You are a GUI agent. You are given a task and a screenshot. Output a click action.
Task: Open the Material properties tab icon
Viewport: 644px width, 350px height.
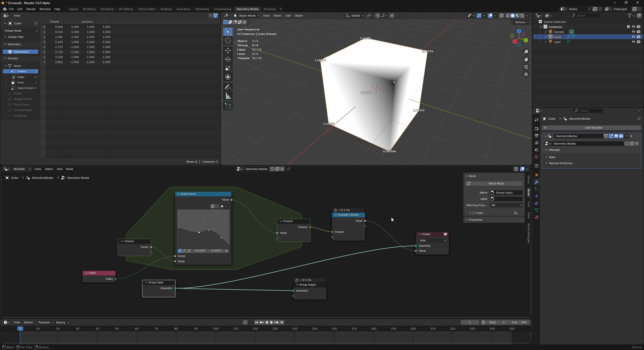click(536, 217)
